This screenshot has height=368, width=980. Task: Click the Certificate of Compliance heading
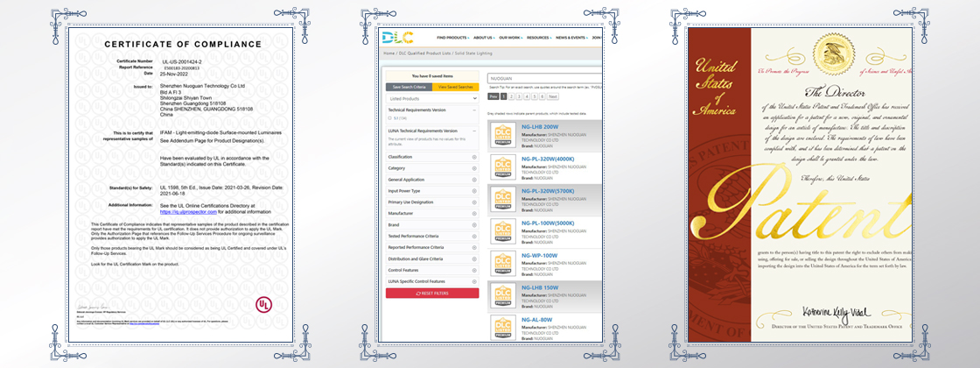(183, 45)
